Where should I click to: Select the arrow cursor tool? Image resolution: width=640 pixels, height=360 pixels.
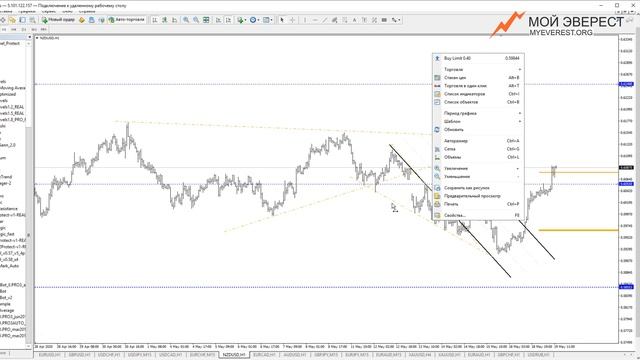(x=282, y=20)
